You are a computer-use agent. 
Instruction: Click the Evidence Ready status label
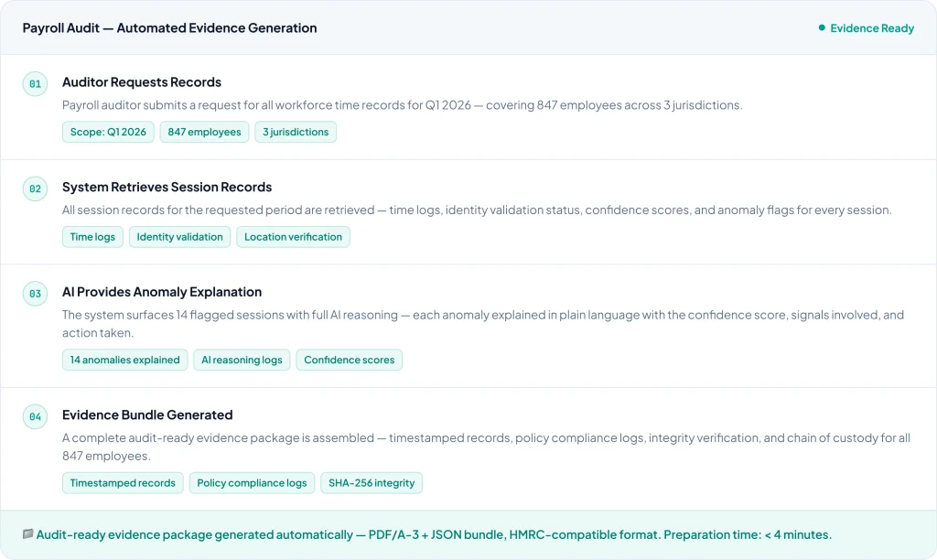point(871,28)
